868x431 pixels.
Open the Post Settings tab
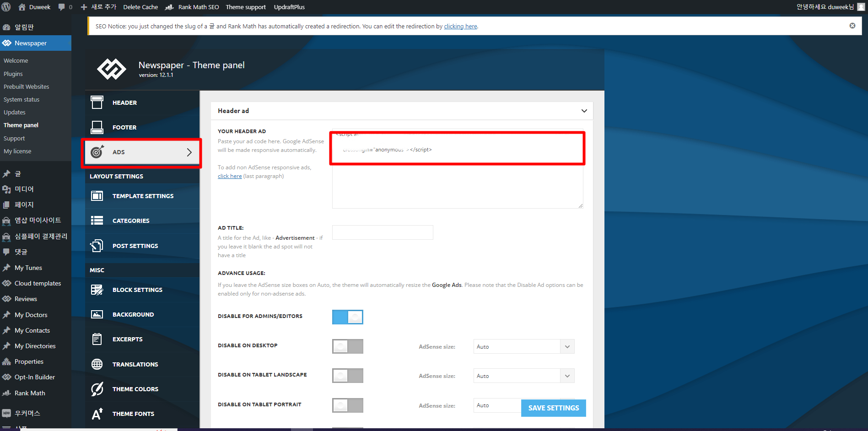142,246
